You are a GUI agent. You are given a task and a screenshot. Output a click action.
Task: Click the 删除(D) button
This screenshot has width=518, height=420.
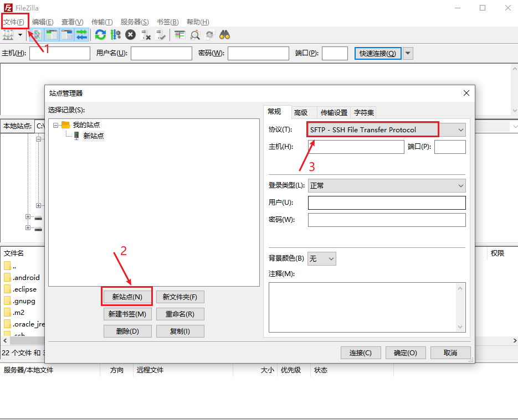(x=127, y=331)
